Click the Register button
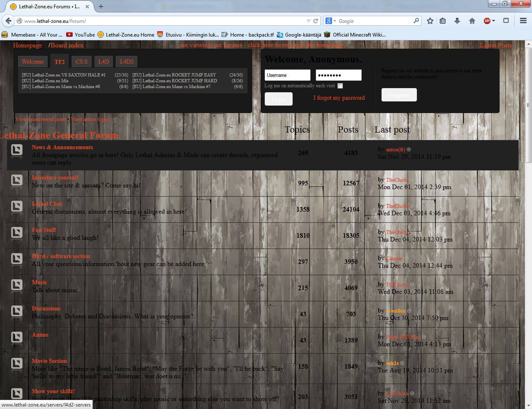Screen dimensions: 532x409 coord(399,95)
